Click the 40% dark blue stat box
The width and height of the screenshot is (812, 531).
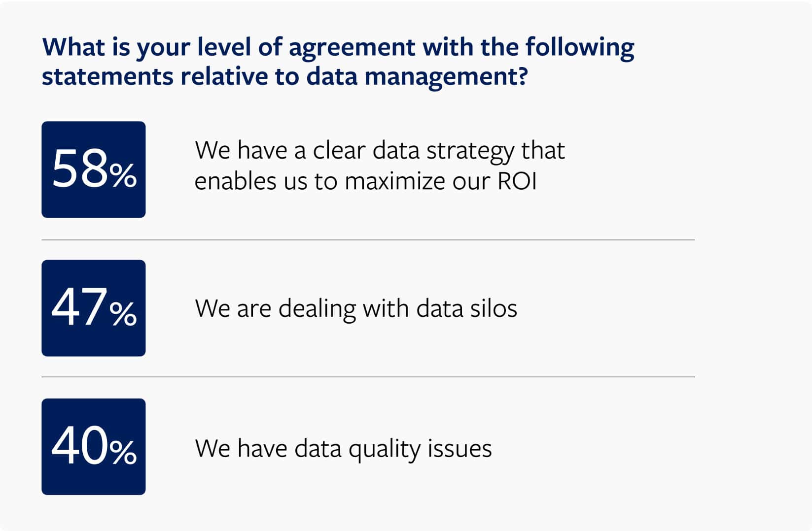click(x=94, y=446)
